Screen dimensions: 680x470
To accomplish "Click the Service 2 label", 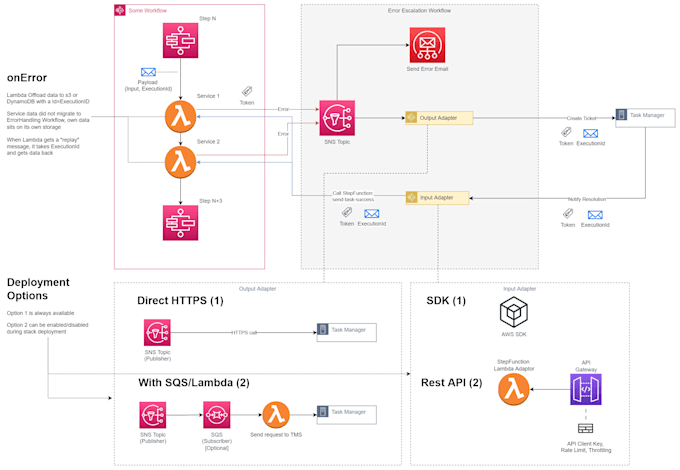I will 208,141.
